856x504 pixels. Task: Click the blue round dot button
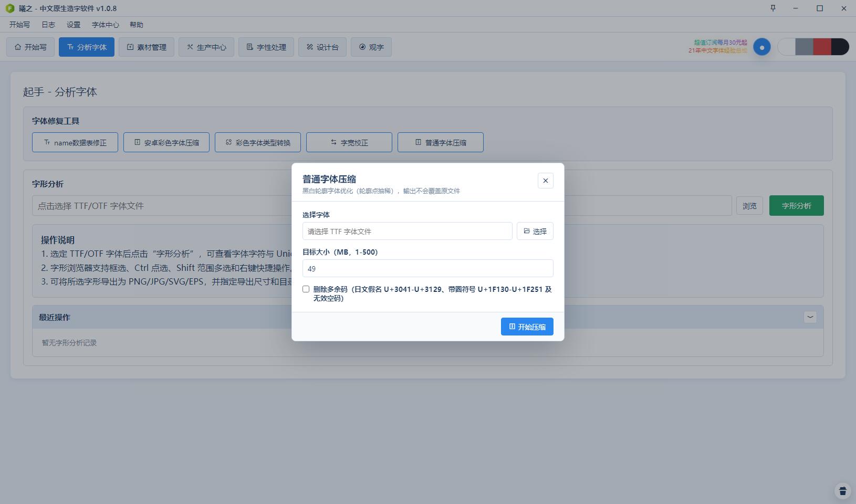(x=761, y=47)
